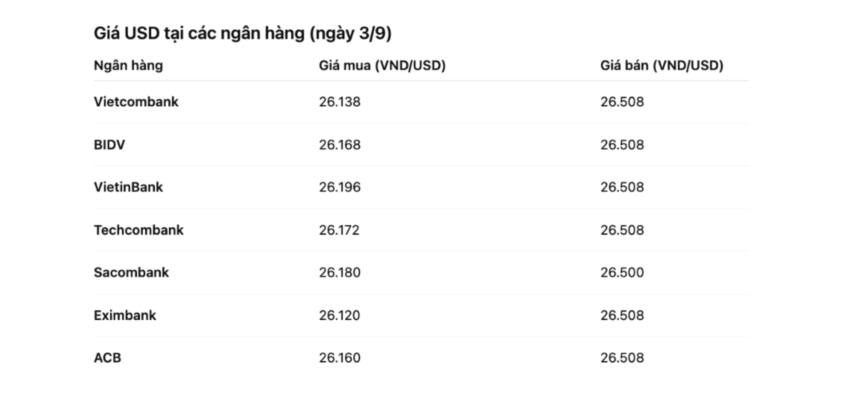Click Sacombank's sell price 26.500
This screenshot has width=868, height=410.
[x=622, y=273]
